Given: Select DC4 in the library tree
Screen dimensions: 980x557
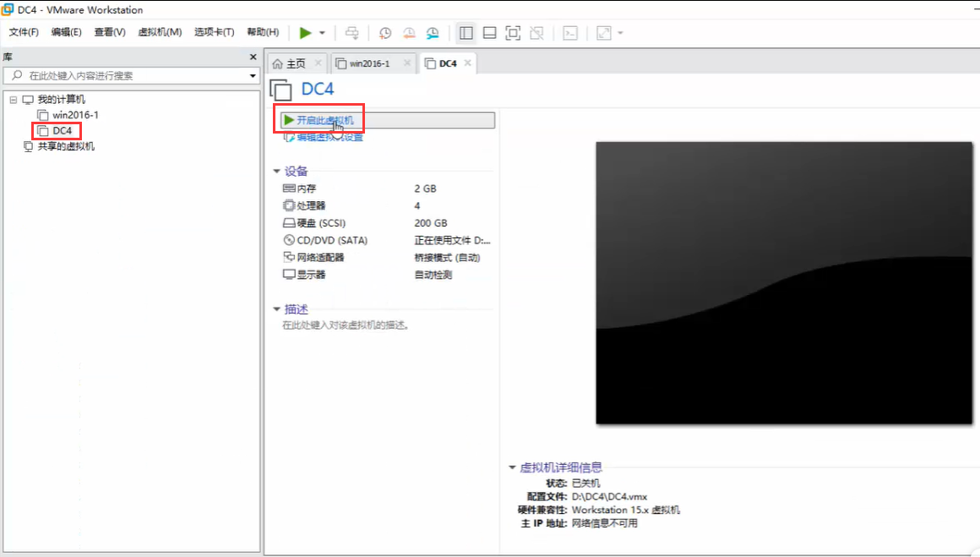Looking at the screenshot, I should [62, 131].
